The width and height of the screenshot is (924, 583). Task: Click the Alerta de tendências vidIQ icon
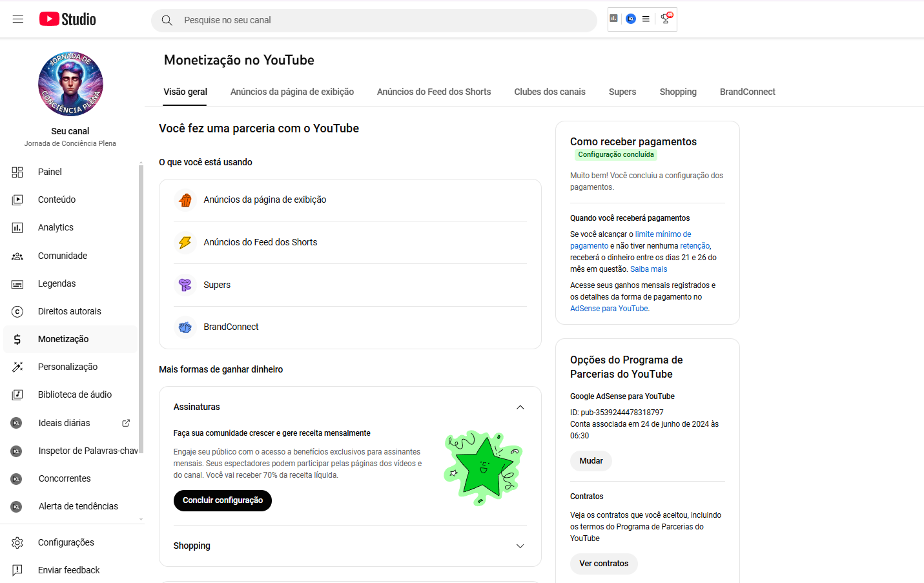17,506
